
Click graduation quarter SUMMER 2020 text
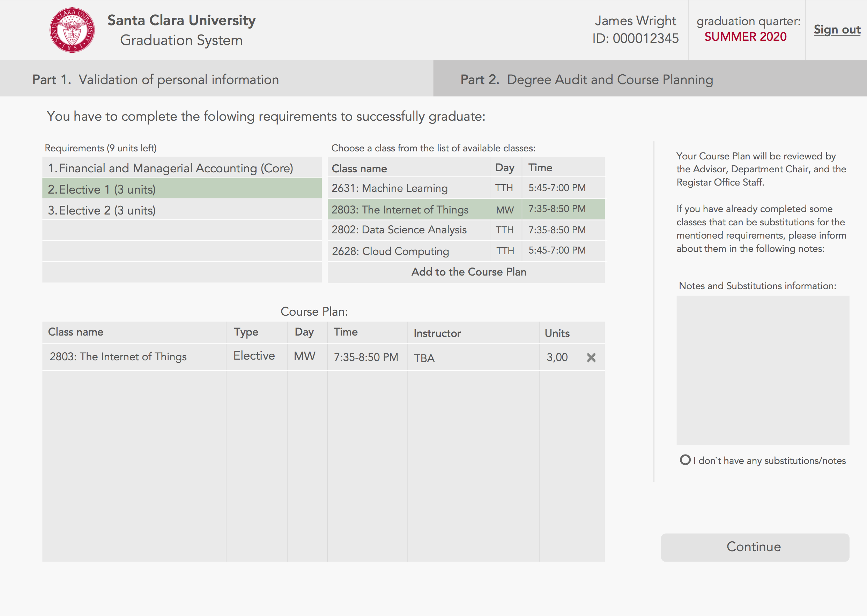coord(746,37)
